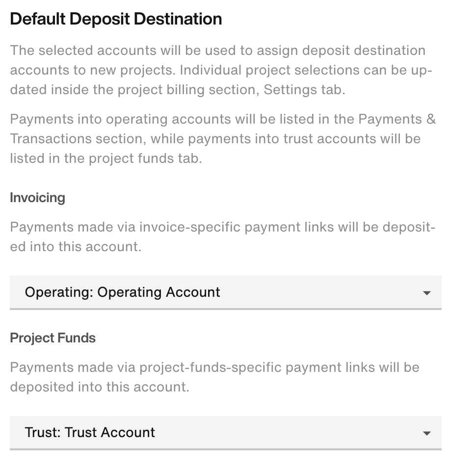This screenshot has width=476, height=467.
Task: Click 'ed into this account' Invoicing text
Action: pos(76,247)
